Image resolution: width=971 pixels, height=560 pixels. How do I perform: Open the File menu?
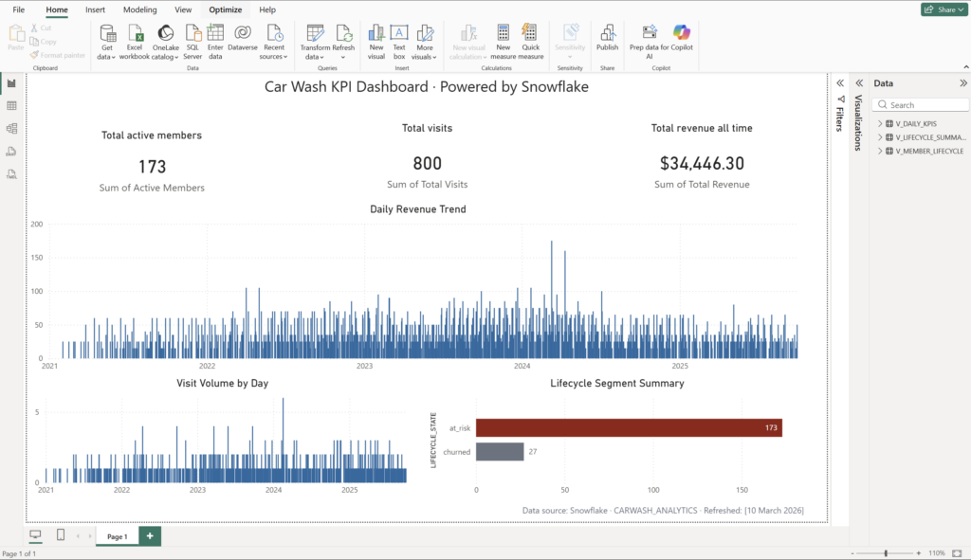click(19, 9)
